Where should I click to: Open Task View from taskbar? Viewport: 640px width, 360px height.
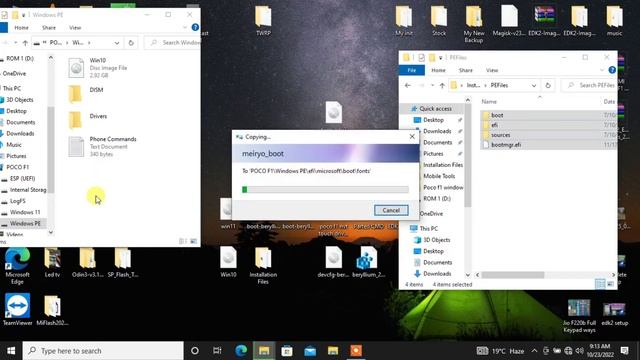coord(217,351)
